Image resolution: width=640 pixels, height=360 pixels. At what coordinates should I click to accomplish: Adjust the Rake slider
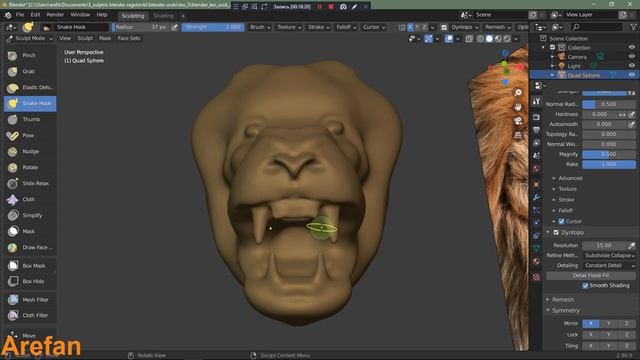pyautogui.click(x=609, y=164)
